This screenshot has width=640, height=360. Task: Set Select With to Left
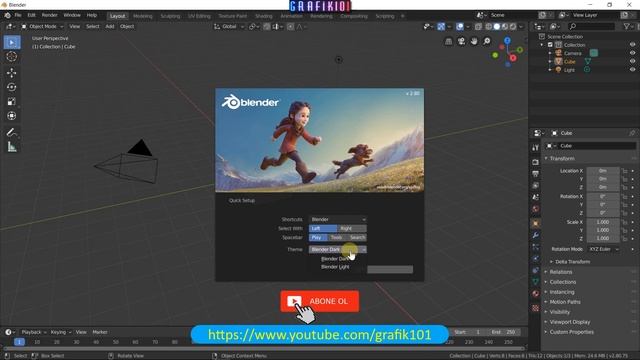point(323,229)
